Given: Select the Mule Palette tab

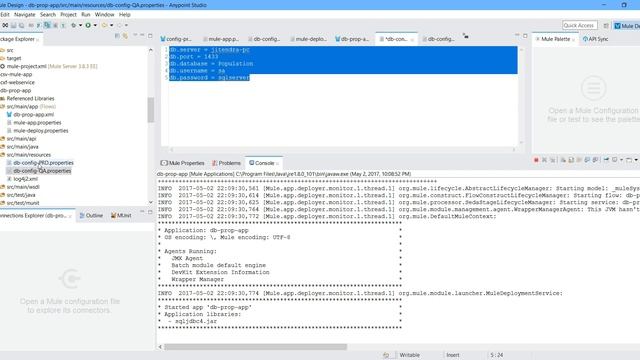Looking at the screenshot, I should click(x=555, y=39).
